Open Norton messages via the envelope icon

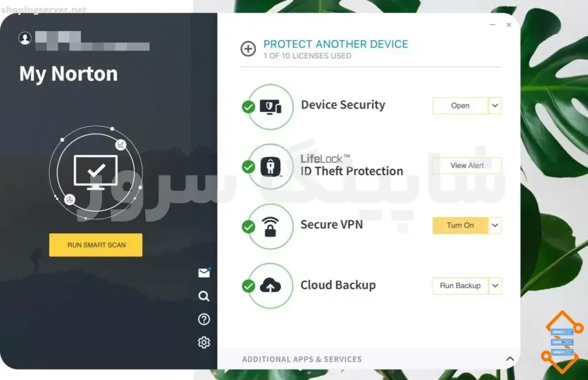click(x=204, y=273)
